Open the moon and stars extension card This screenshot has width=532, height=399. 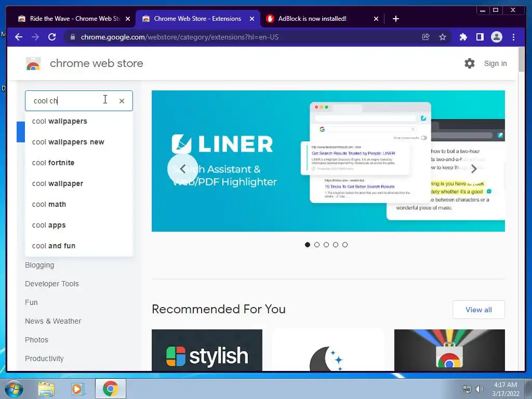[x=328, y=350]
